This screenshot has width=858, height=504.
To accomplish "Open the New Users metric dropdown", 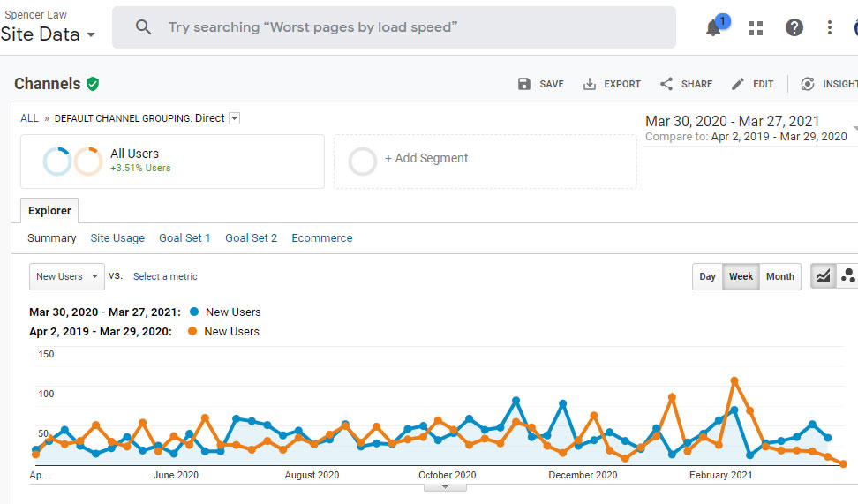I will click(x=67, y=276).
